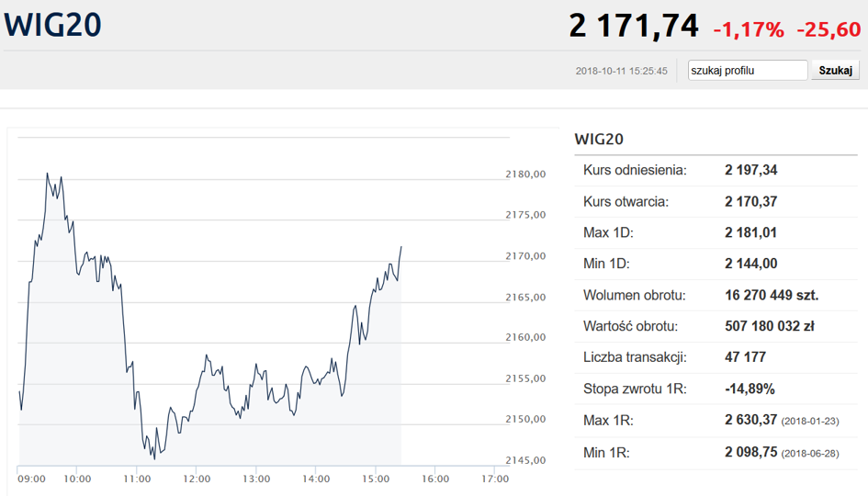Click the 'Kurs odniesienia:' label

pos(635,170)
